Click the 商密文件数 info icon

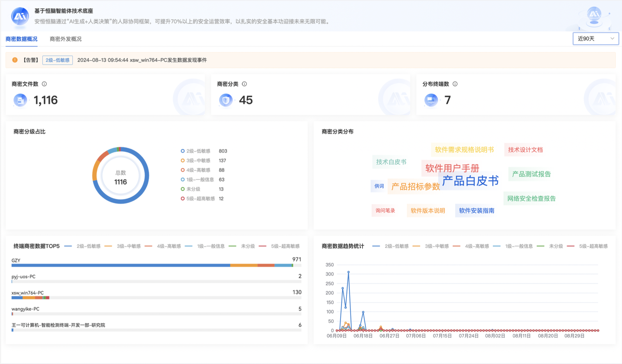pyautogui.click(x=45, y=84)
